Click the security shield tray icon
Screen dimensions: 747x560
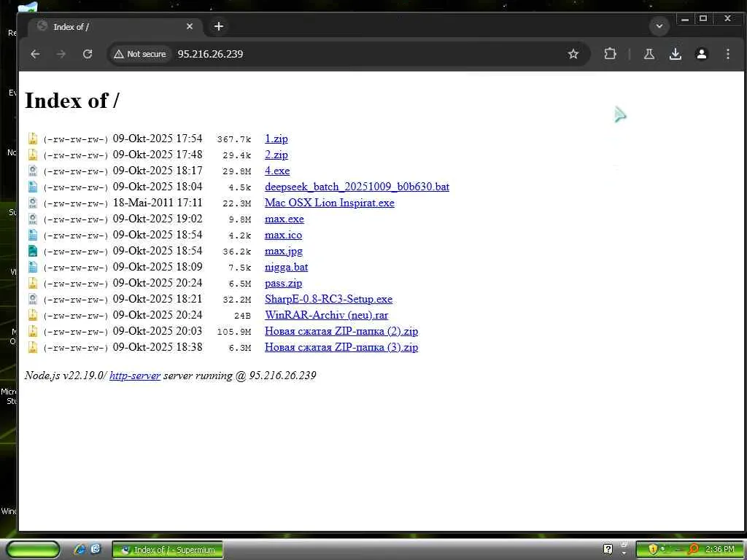tap(653, 549)
